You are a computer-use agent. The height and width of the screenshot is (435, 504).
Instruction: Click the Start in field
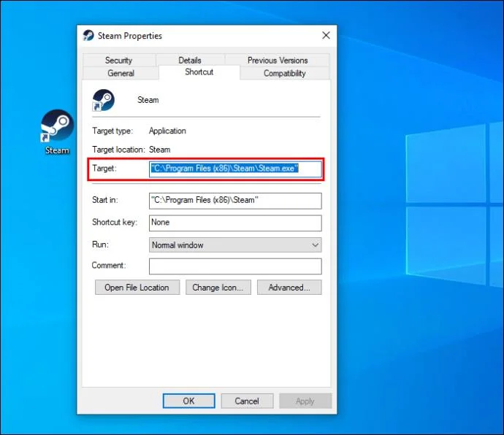point(235,201)
